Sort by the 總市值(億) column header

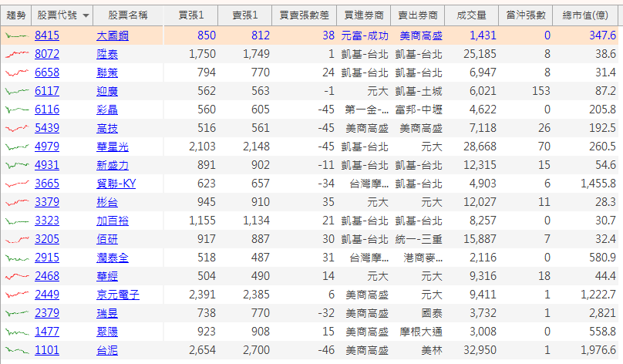(x=585, y=15)
